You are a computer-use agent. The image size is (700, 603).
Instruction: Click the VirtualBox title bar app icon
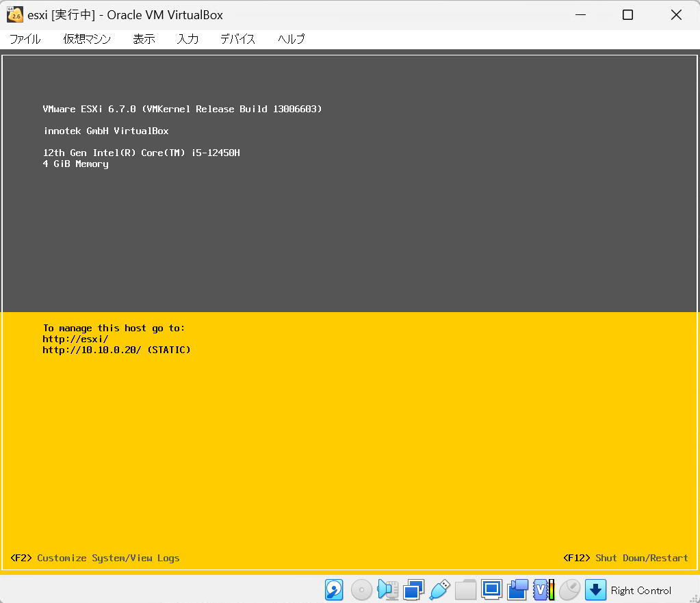click(x=15, y=15)
